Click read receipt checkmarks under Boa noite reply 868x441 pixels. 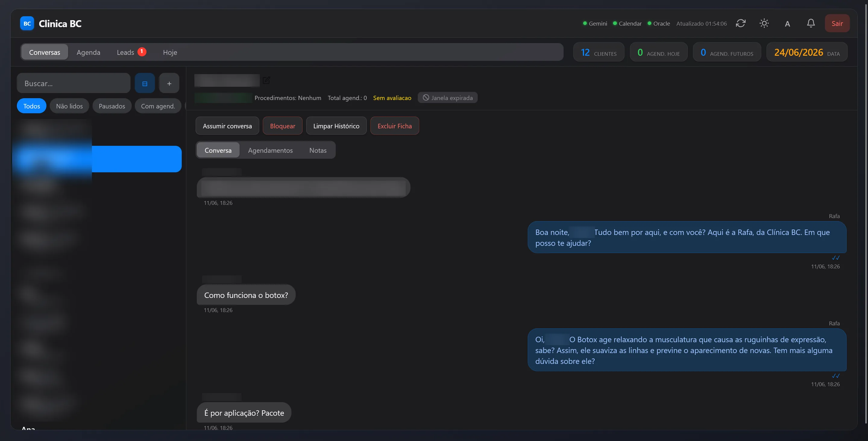(836, 258)
